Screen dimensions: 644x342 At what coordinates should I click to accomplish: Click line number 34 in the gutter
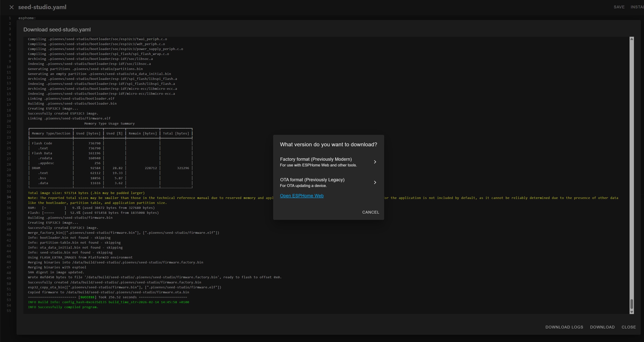[9, 197]
